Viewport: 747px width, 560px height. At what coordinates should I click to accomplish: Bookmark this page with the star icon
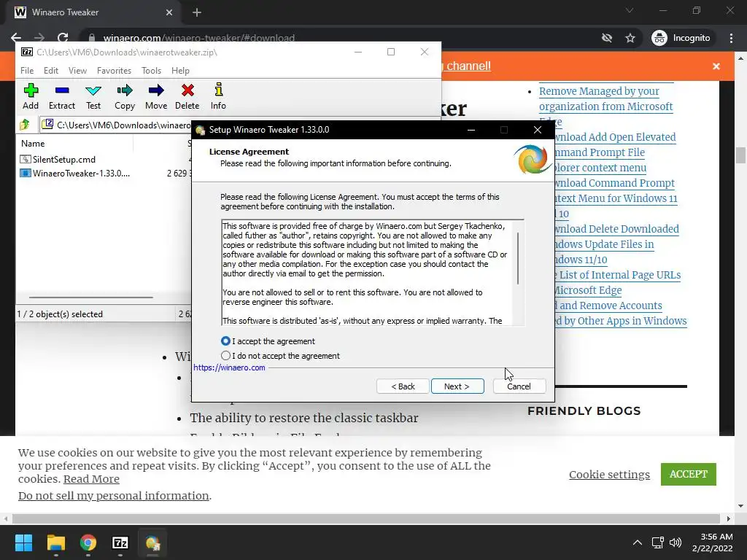click(630, 38)
